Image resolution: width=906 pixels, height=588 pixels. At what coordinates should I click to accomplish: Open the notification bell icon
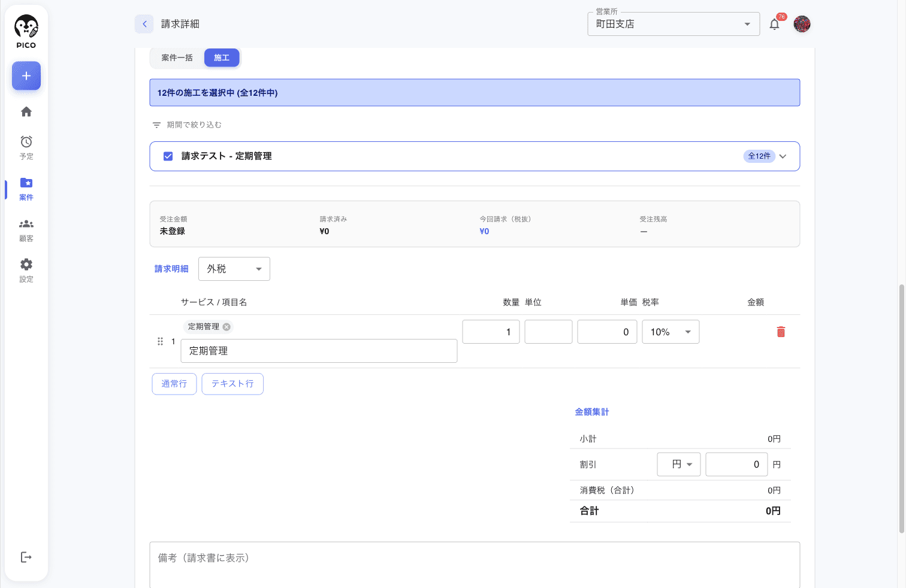coord(774,25)
